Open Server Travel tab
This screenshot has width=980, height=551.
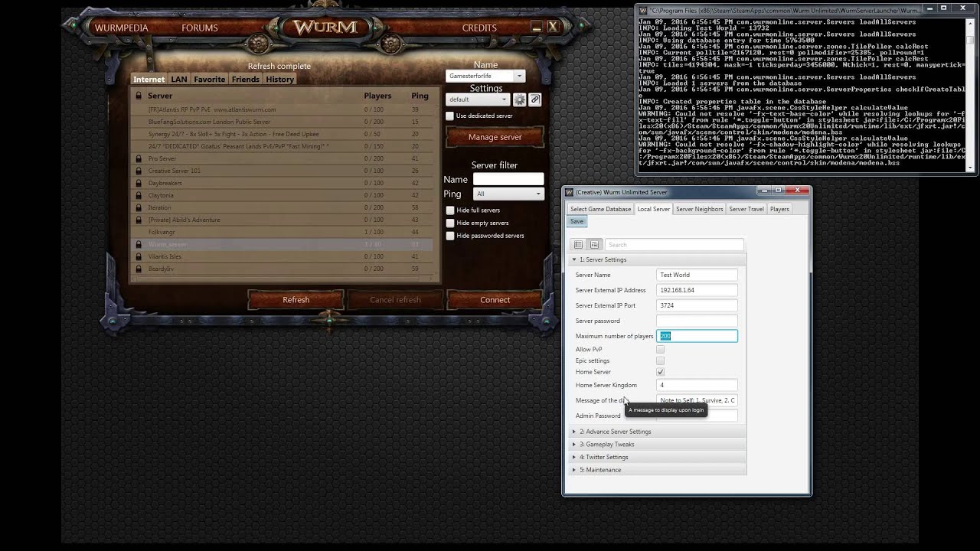(746, 209)
